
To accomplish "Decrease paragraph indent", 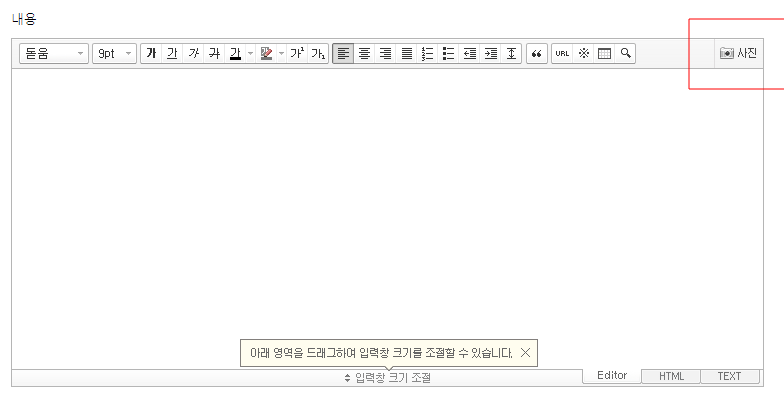I will coord(470,54).
